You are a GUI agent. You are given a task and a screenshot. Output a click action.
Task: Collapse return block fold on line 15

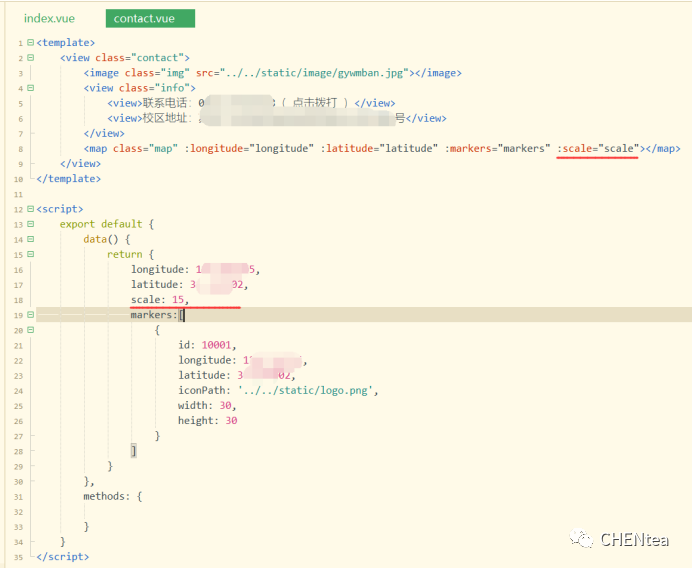30,254
